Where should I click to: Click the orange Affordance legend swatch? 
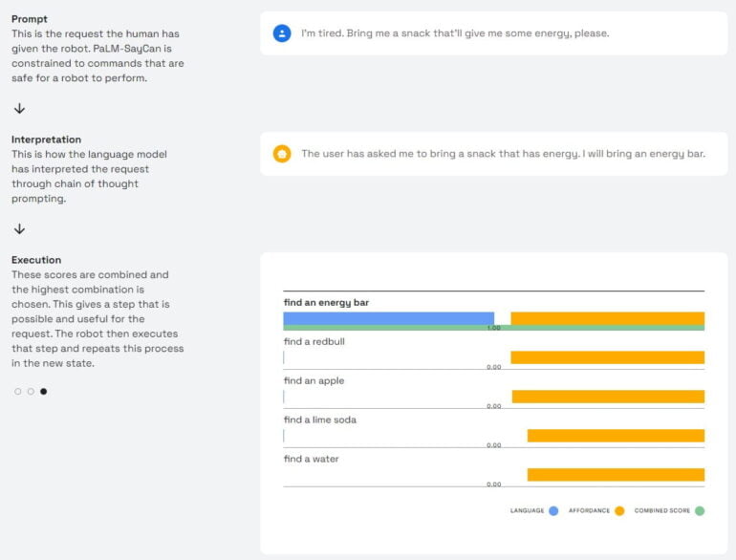(x=619, y=511)
